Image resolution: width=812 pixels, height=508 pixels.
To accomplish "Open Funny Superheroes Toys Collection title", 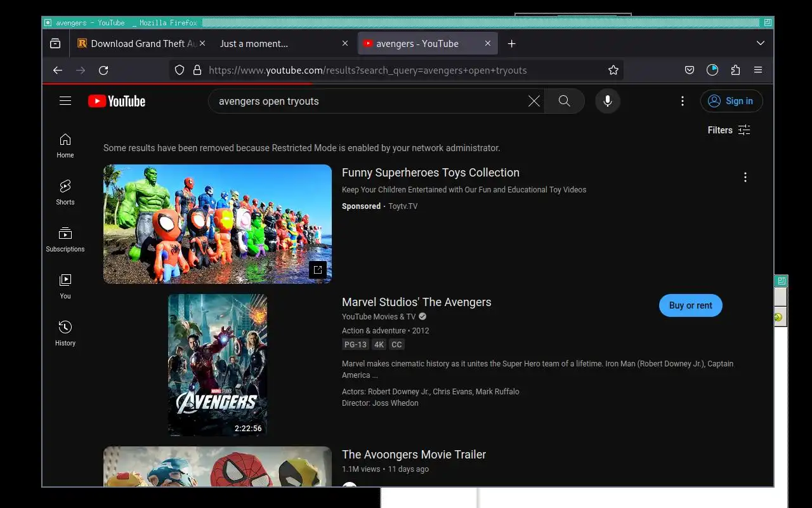I will 431,173.
